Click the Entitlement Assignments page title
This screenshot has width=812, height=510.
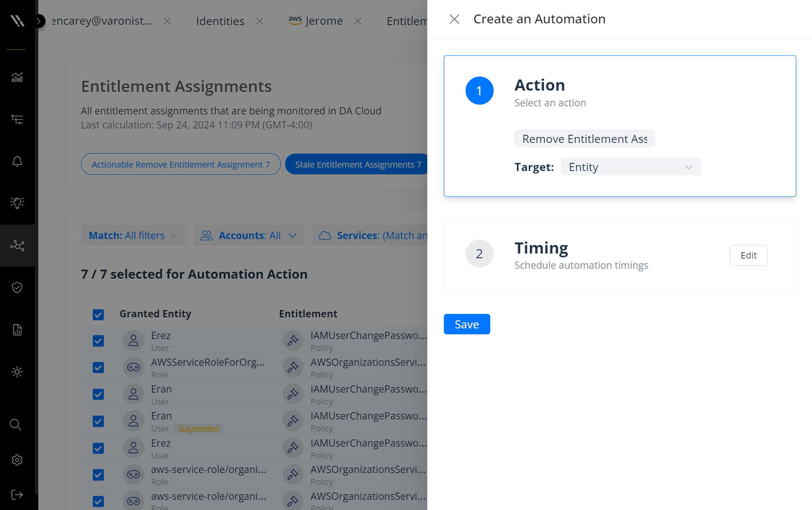click(x=176, y=86)
